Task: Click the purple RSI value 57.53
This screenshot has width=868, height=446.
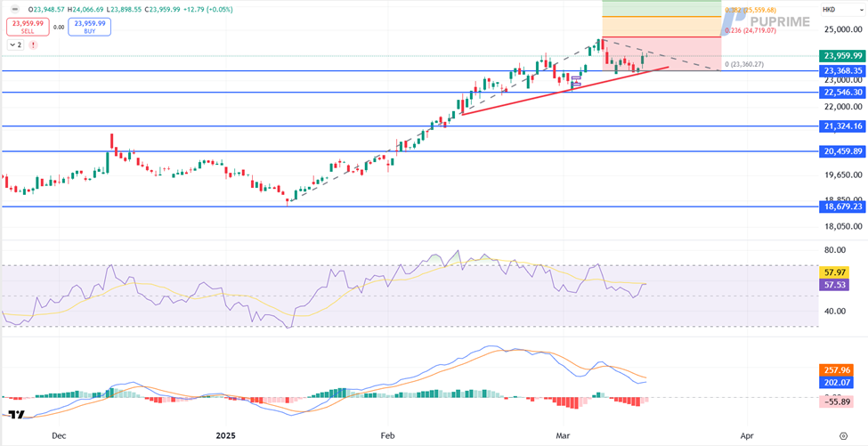Action: (833, 285)
